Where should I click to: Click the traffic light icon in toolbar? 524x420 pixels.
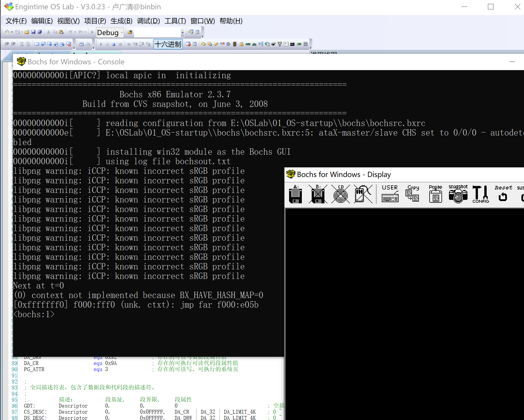coord(235,44)
